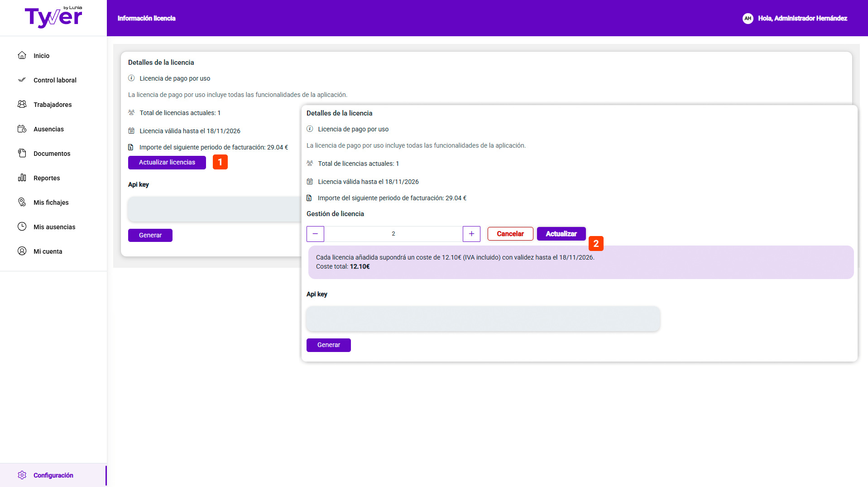
Task: Open the Trabajadores menu entry
Action: point(53,105)
